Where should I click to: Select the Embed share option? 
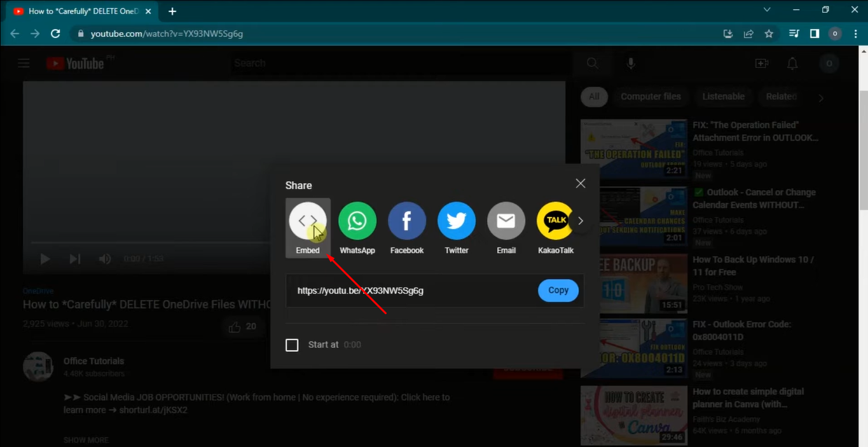307,220
